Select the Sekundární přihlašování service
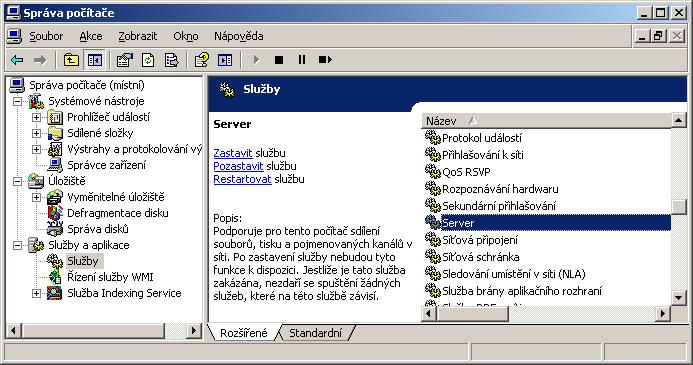This screenshot has height=365, width=693. tap(499, 206)
